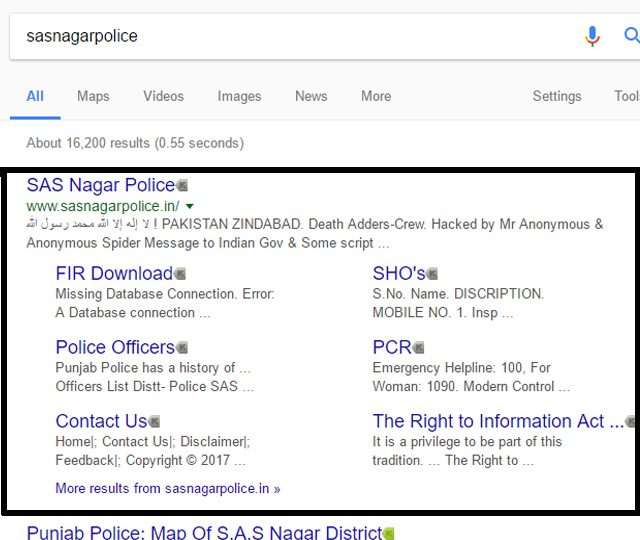Screen dimensions: 640x540
Task: Open the SAS Nagar Police result title
Action: coord(101,185)
